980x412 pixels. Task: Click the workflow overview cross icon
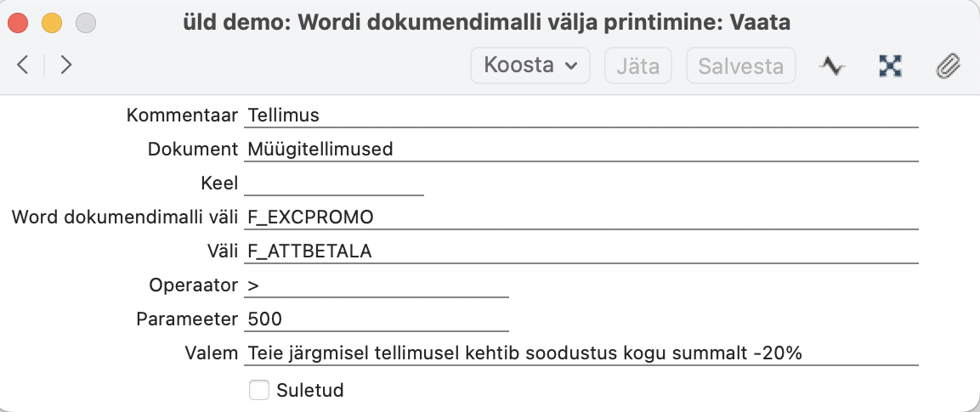[890, 65]
